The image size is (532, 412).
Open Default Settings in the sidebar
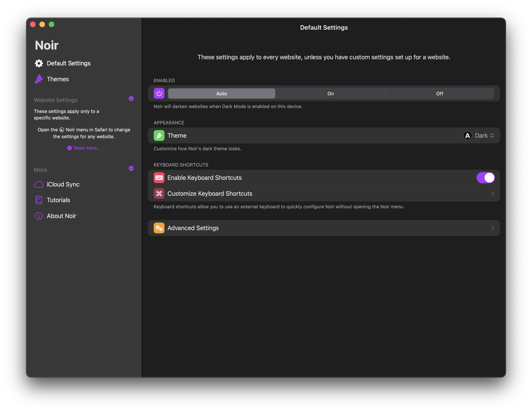coord(69,63)
